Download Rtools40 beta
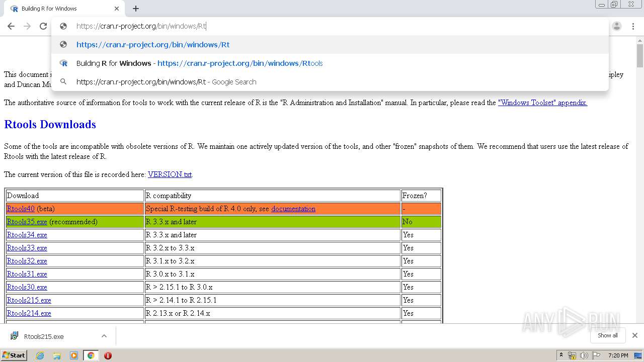The image size is (644, 362). (x=21, y=209)
